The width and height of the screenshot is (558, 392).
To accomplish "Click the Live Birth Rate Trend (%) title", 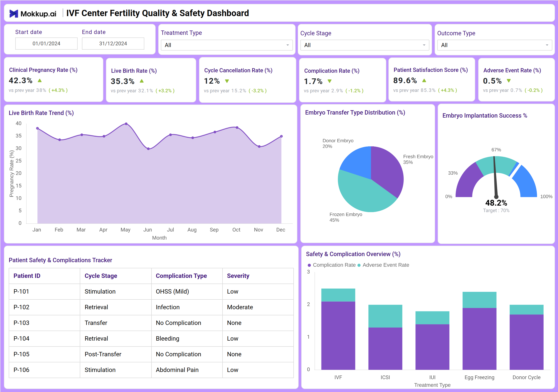I will tap(41, 113).
